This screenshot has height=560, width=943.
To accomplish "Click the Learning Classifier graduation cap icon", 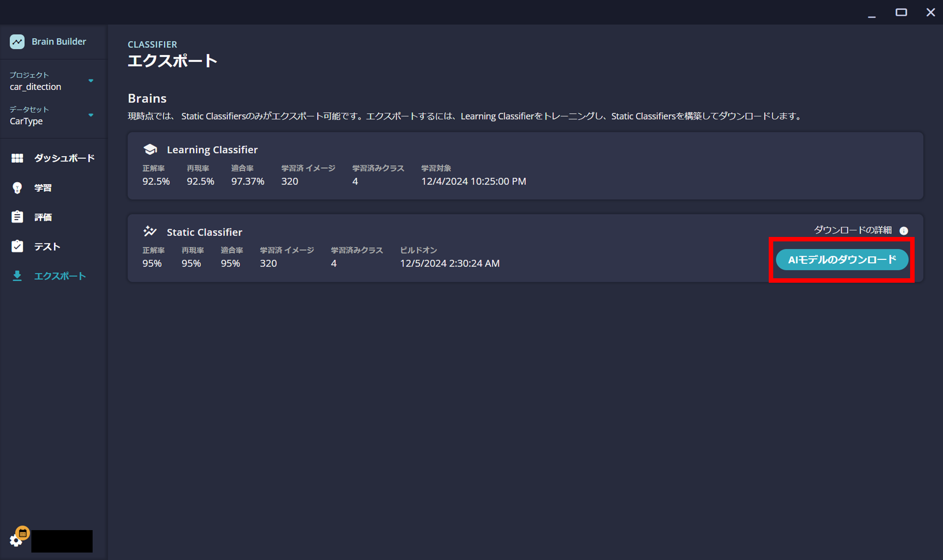I will point(150,149).
